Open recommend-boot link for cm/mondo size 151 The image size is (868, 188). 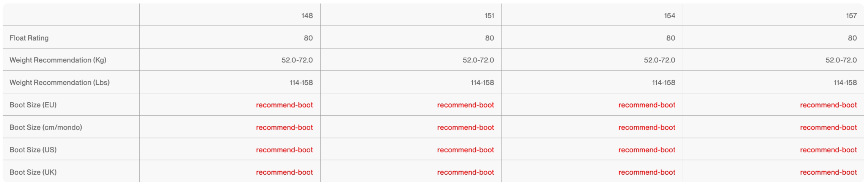click(465, 127)
